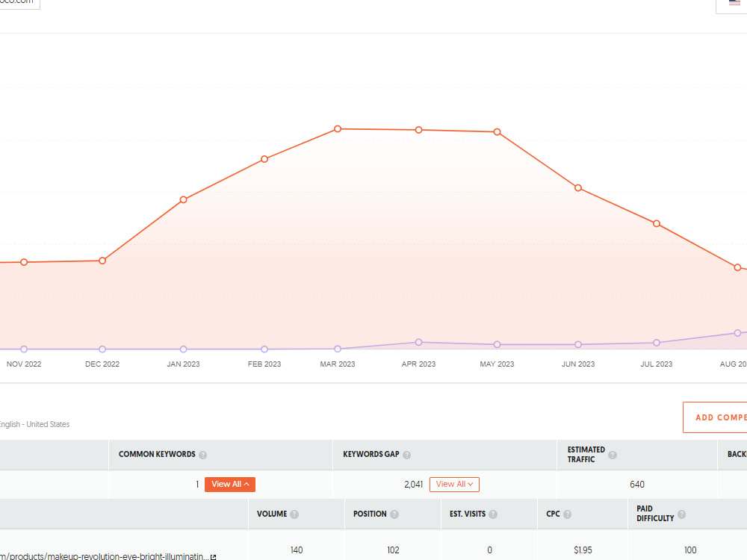The height and width of the screenshot is (560, 747).
Task: Click the US flag icon at top right
Action: click(734, 3)
